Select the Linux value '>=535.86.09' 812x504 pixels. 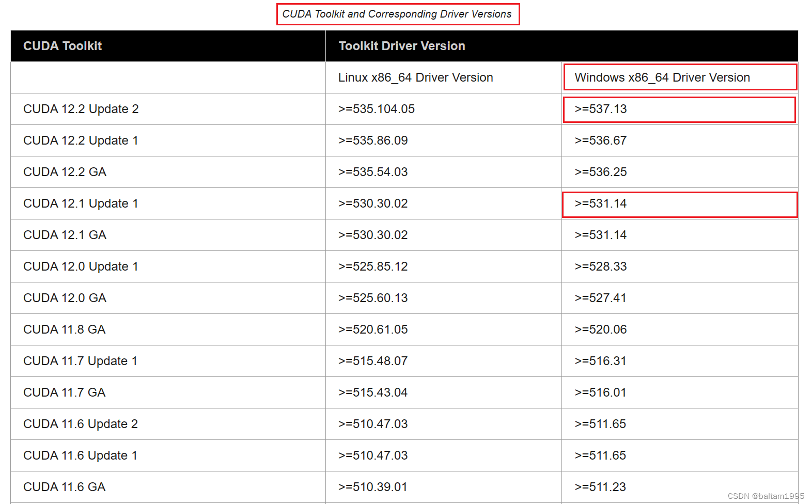click(x=373, y=140)
